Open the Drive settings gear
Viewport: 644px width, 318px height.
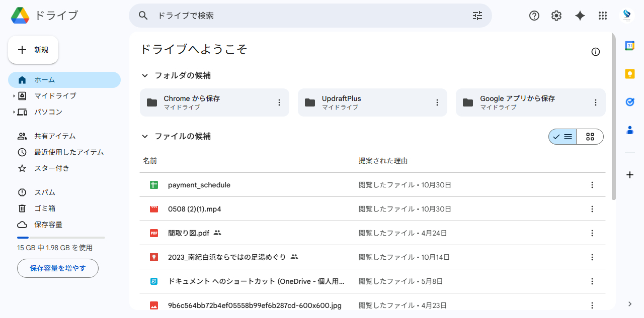pos(556,16)
